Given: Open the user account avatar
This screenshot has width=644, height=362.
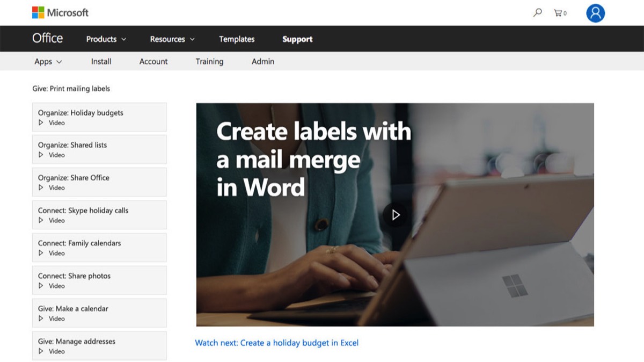Looking at the screenshot, I should (595, 13).
